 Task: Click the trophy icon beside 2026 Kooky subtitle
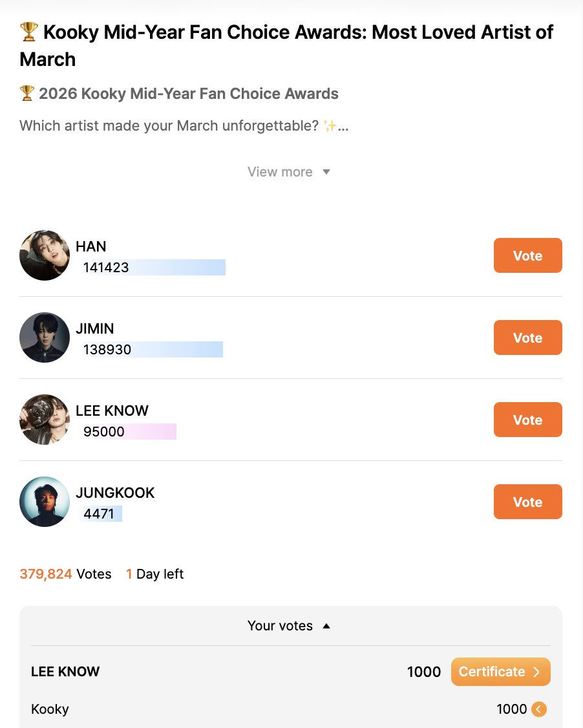tap(27, 93)
